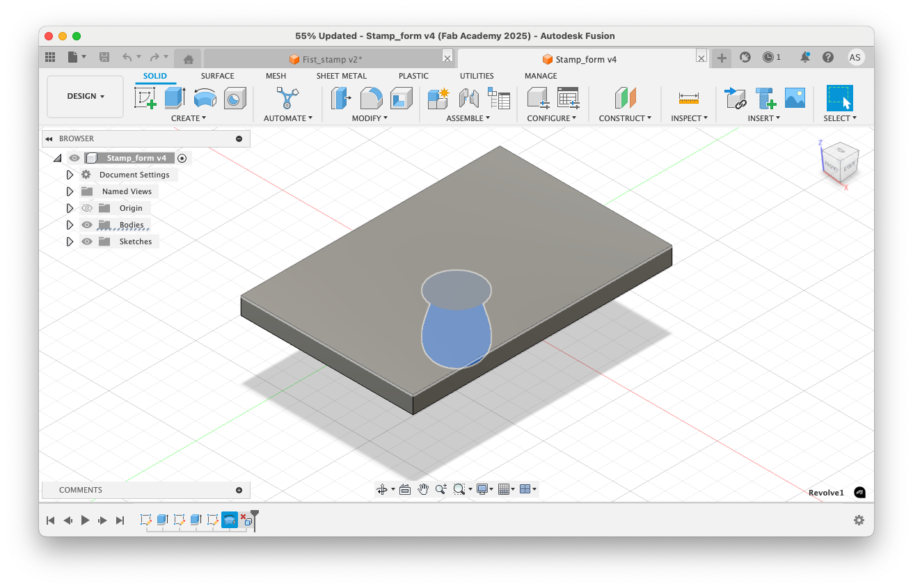Open the INSPECT dropdown menu
The width and height of the screenshot is (913, 588).
[x=689, y=118]
